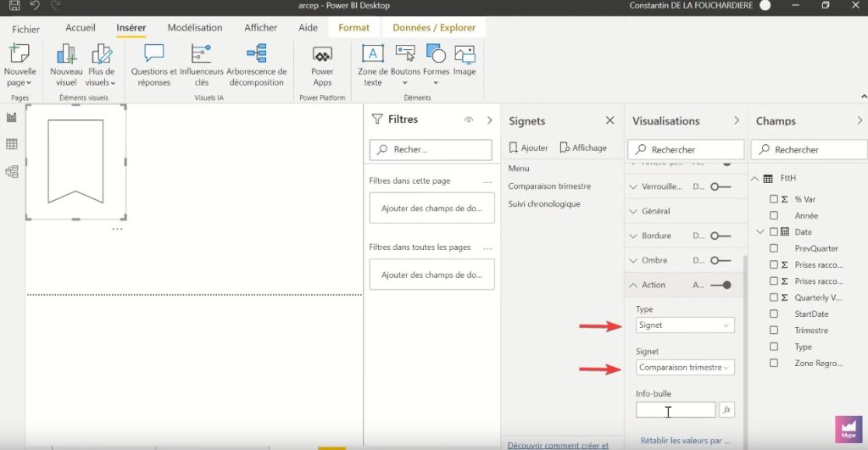Viewport: 868px width, 450px height.
Task: Open more options of bookmark button visual
Action: 117,229
